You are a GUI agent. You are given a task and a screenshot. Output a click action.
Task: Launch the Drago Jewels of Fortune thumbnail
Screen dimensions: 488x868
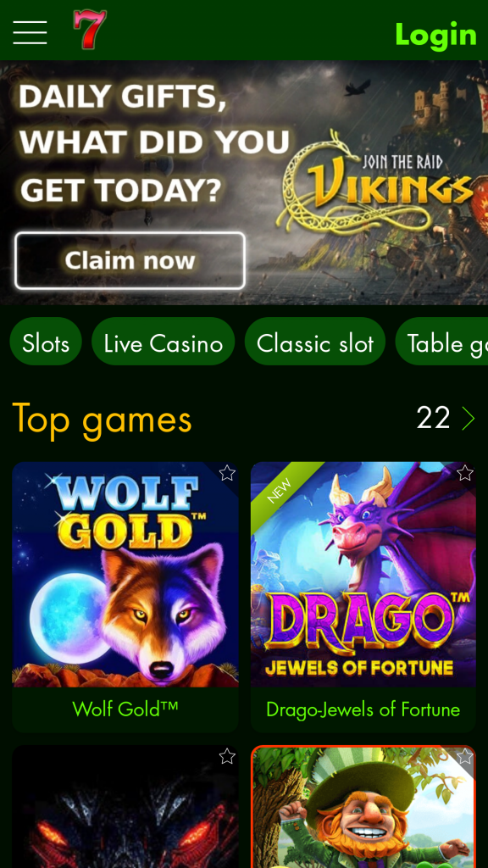(363, 575)
